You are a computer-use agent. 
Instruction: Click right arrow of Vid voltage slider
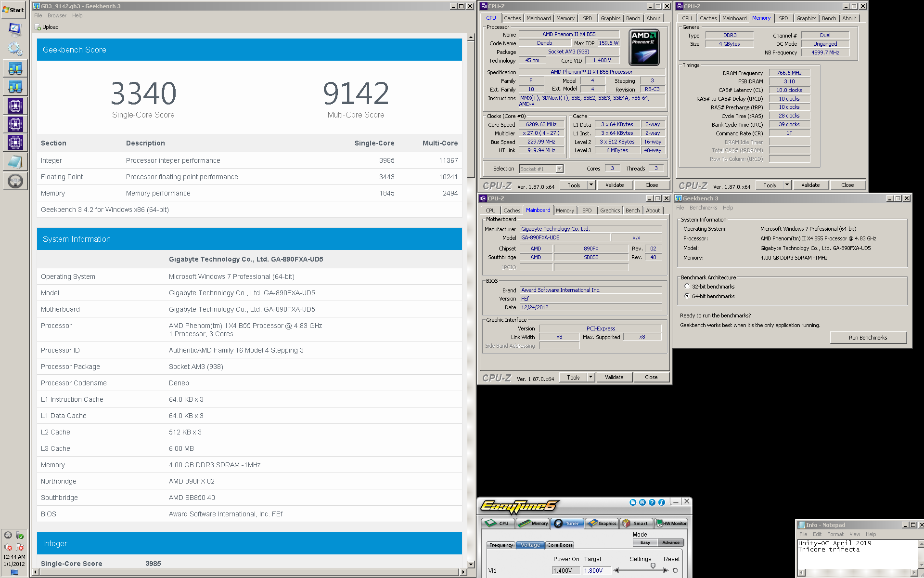pos(666,571)
